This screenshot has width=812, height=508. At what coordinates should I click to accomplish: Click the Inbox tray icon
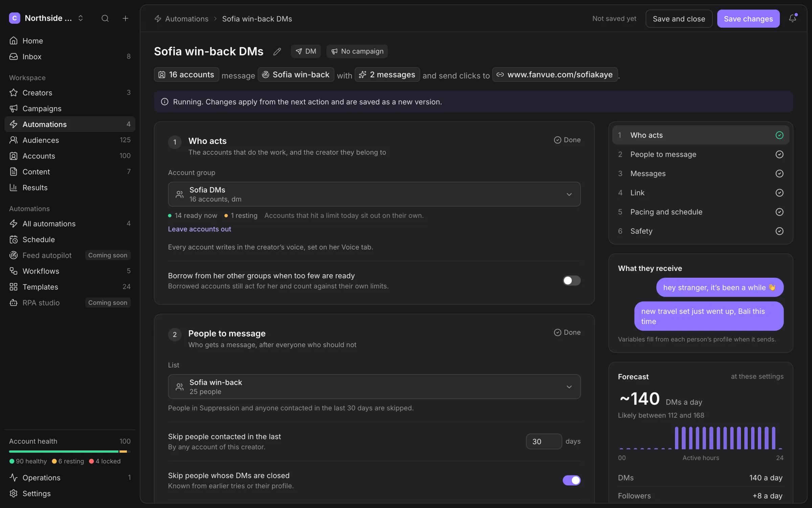pyautogui.click(x=14, y=57)
